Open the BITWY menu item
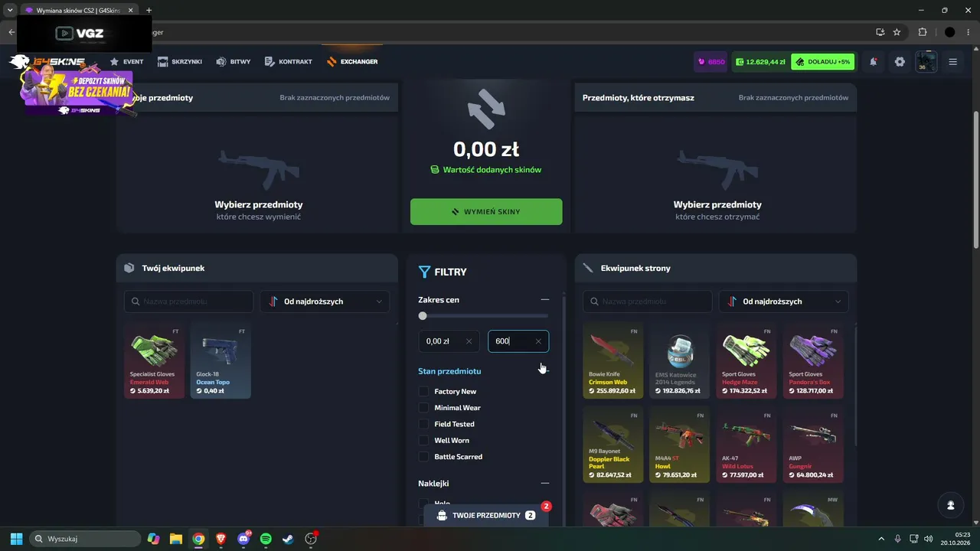This screenshot has height=551, width=980. tap(234, 62)
